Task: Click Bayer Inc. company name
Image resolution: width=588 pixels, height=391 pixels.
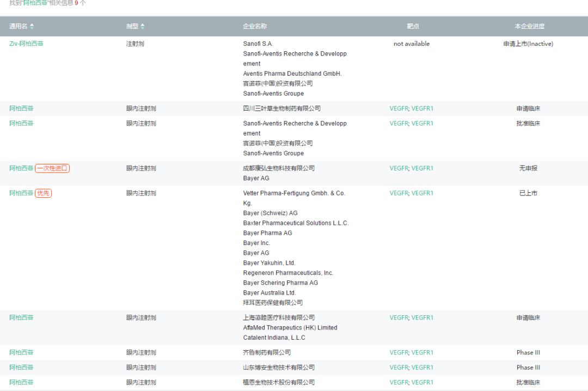Action: [256, 243]
